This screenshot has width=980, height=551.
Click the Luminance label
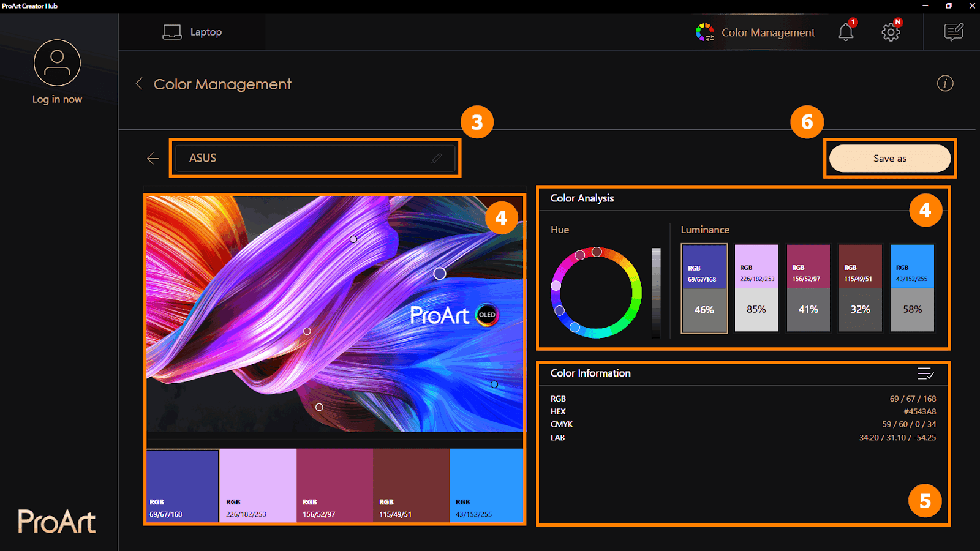(705, 230)
